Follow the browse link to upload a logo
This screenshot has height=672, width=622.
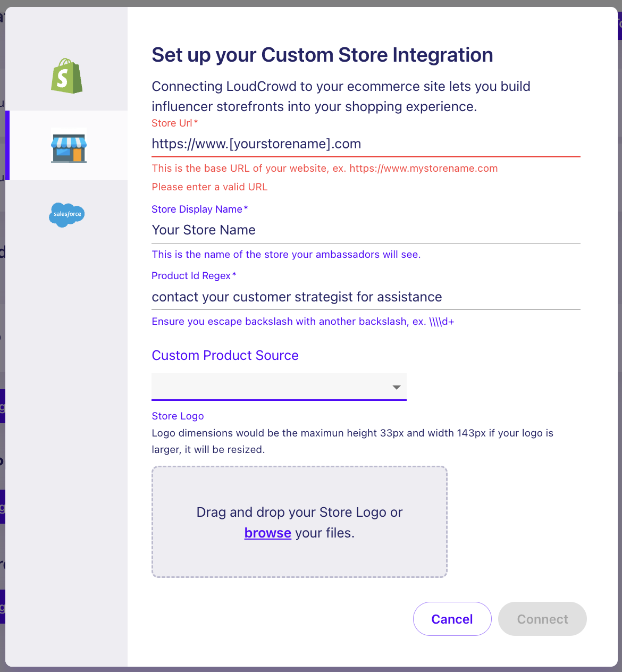tap(268, 533)
